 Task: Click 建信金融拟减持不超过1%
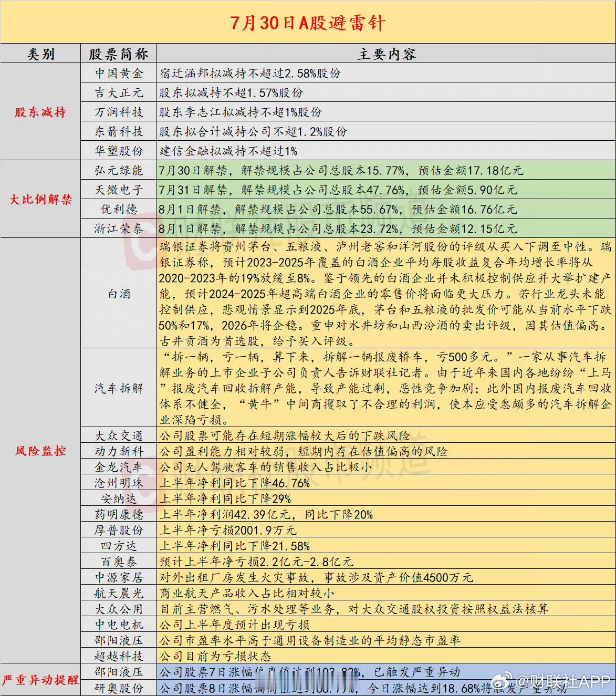(228, 151)
